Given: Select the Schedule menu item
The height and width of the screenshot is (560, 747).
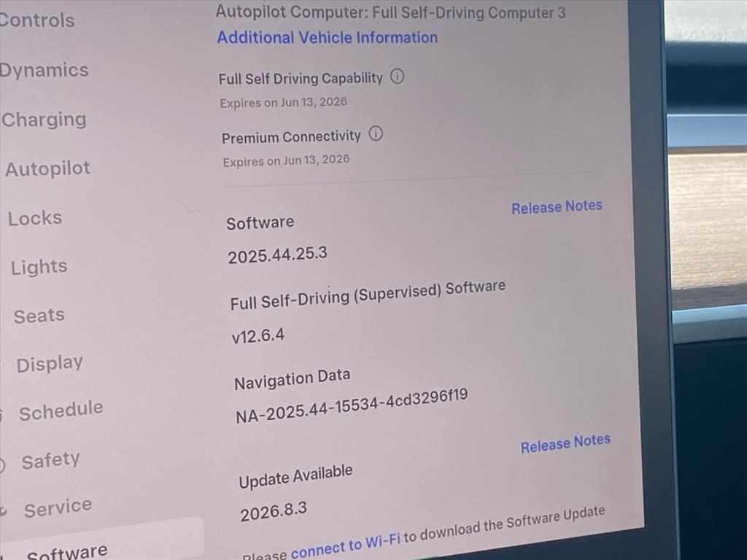Looking at the screenshot, I should (61, 412).
